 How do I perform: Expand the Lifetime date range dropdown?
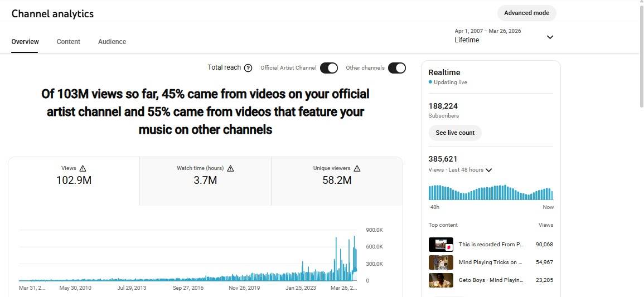point(550,37)
